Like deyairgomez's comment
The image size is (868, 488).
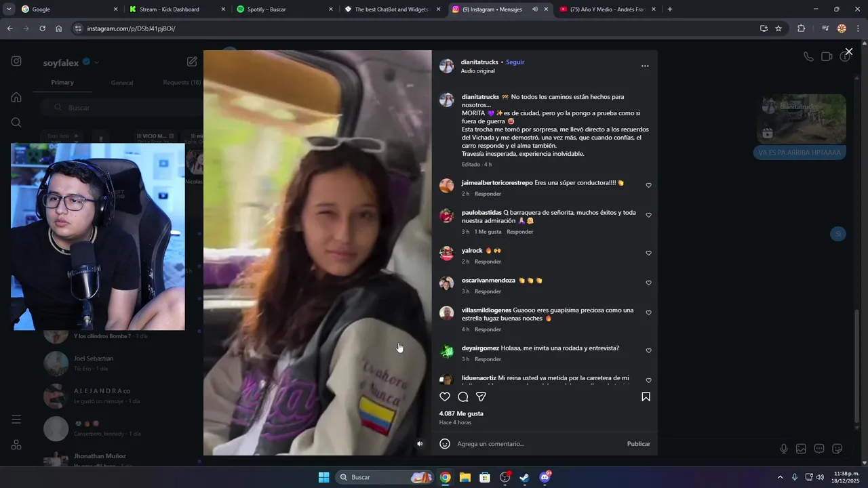pos(648,350)
